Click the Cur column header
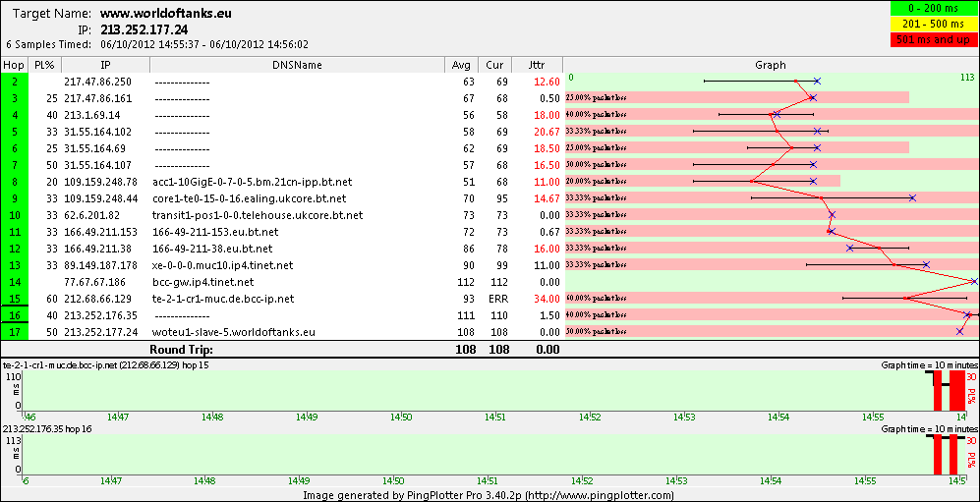The image size is (980, 502). point(494,65)
